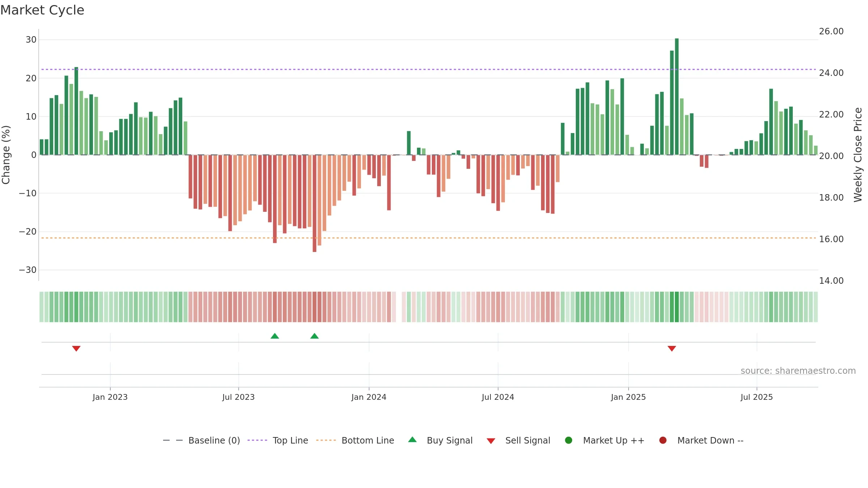Click the −10 tick on Change axis

pos(28,193)
